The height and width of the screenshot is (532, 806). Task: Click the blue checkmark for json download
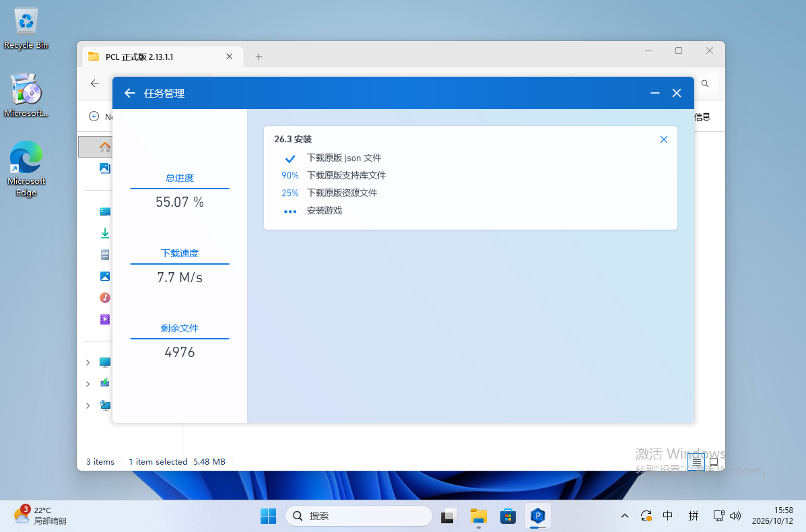pyautogui.click(x=290, y=158)
